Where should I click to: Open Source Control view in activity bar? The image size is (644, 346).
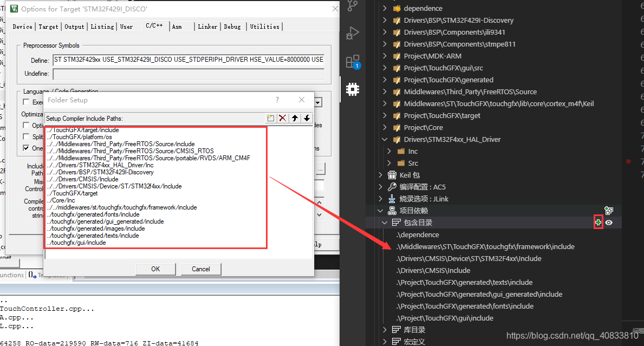[353, 6]
